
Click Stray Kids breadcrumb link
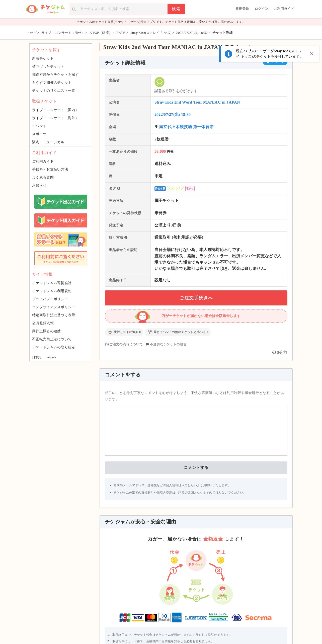[x=151, y=33]
